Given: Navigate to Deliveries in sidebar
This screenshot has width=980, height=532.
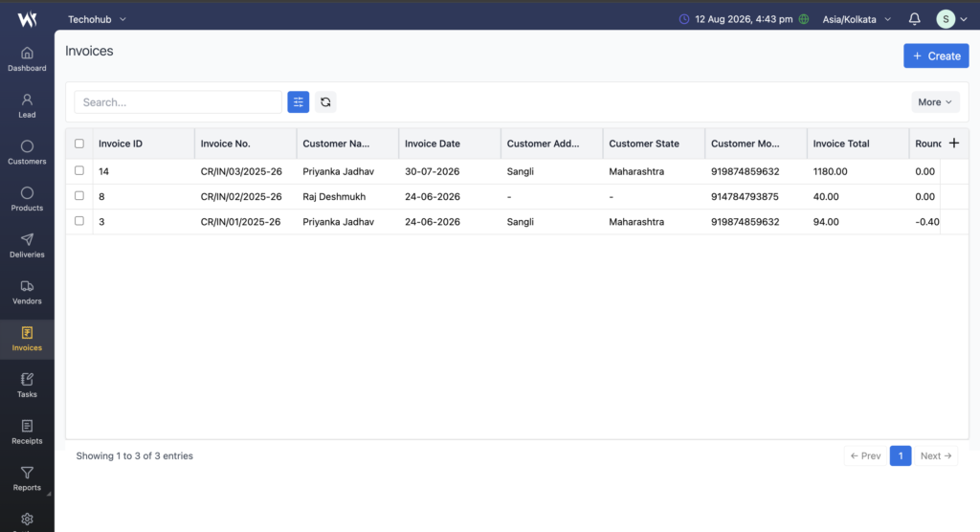Looking at the screenshot, I should point(27,246).
